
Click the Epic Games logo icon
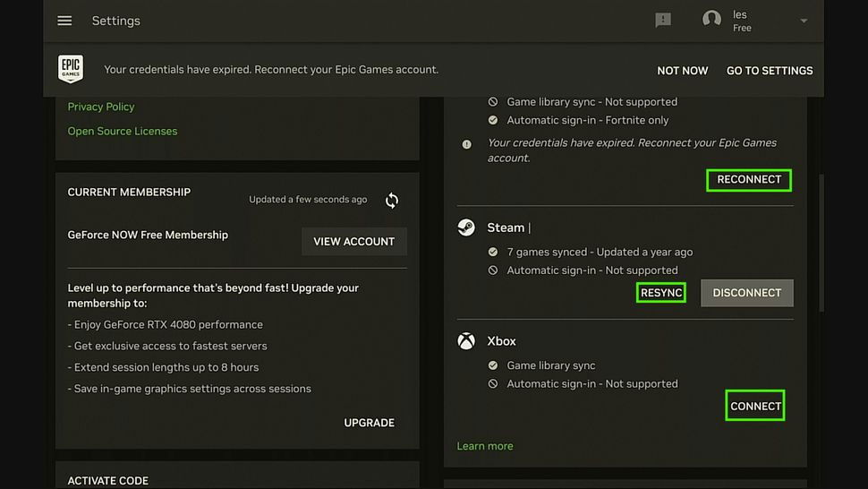(71, 69)
